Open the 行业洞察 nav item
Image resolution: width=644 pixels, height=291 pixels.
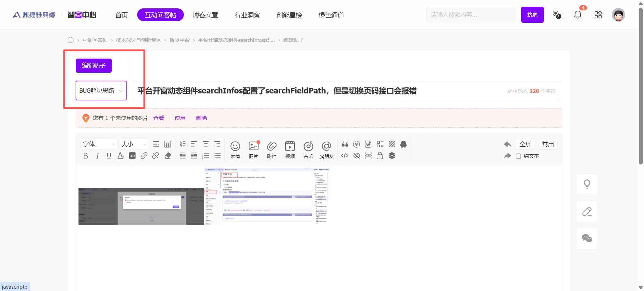click(247, 15)
